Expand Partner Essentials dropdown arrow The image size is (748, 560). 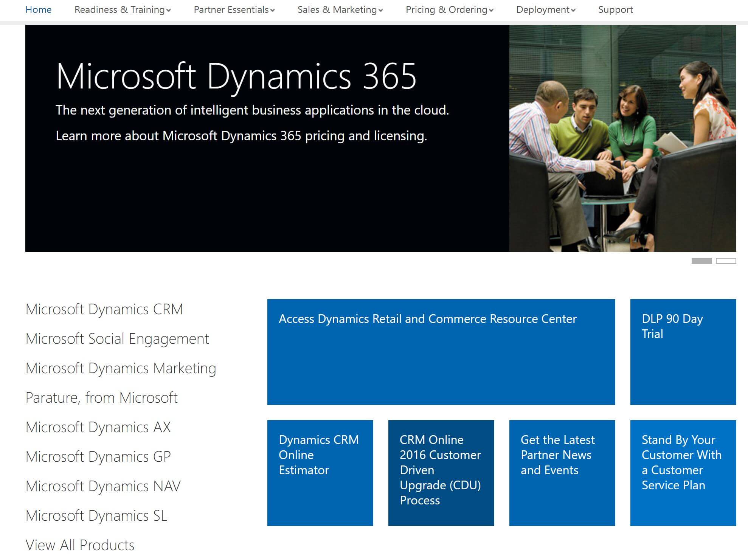click(x=273, y=11)
